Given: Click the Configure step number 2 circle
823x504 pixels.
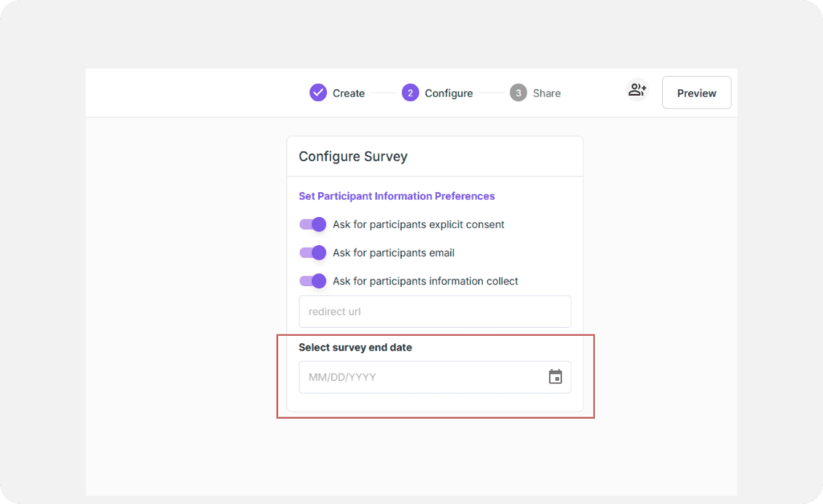Looking at the screenshot, I should (410, 93).
